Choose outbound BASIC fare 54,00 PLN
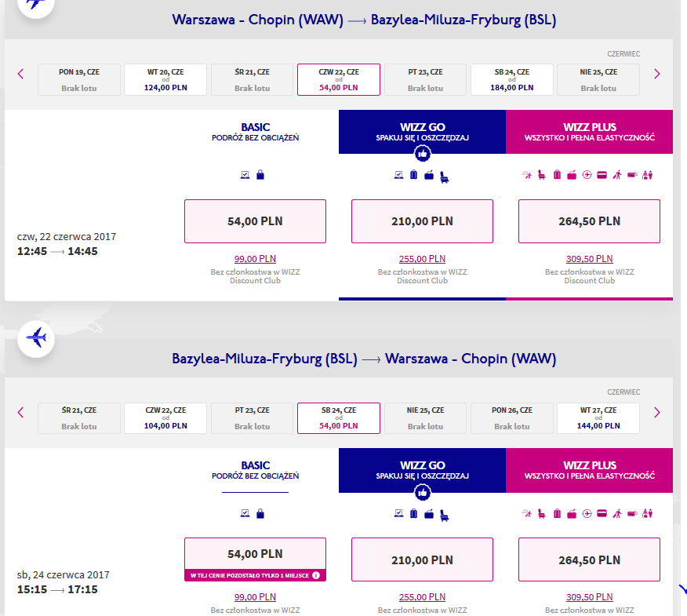This screenshot has width=687, height=616. (255, 221)
